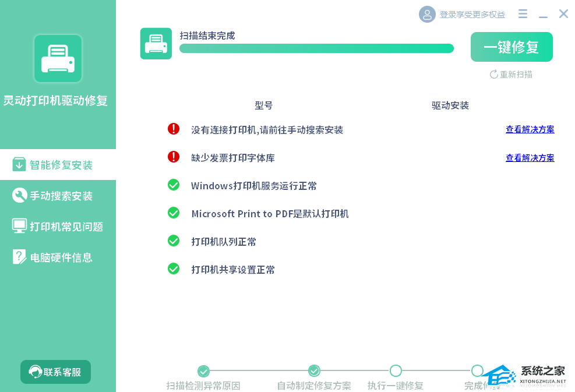Viewport: 575px width, 392px height.
Task: Open 查看解决方案 link for no printer
Action: pos(530,129)
